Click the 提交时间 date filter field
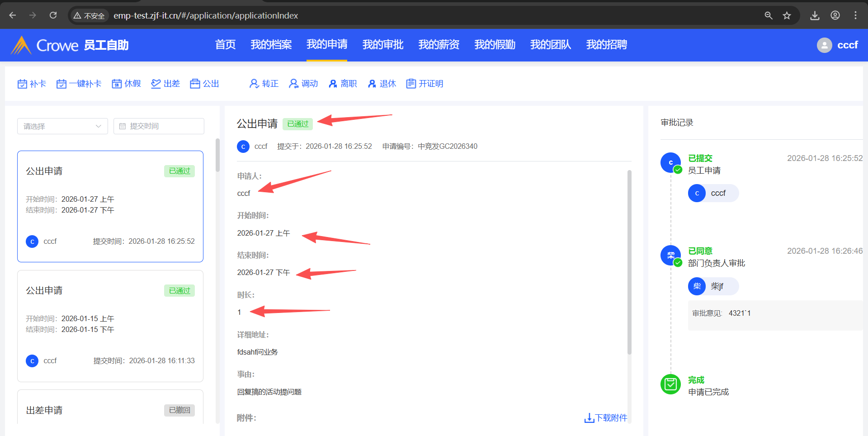Screen dimensions: 868x436 [x=159, y=126]
